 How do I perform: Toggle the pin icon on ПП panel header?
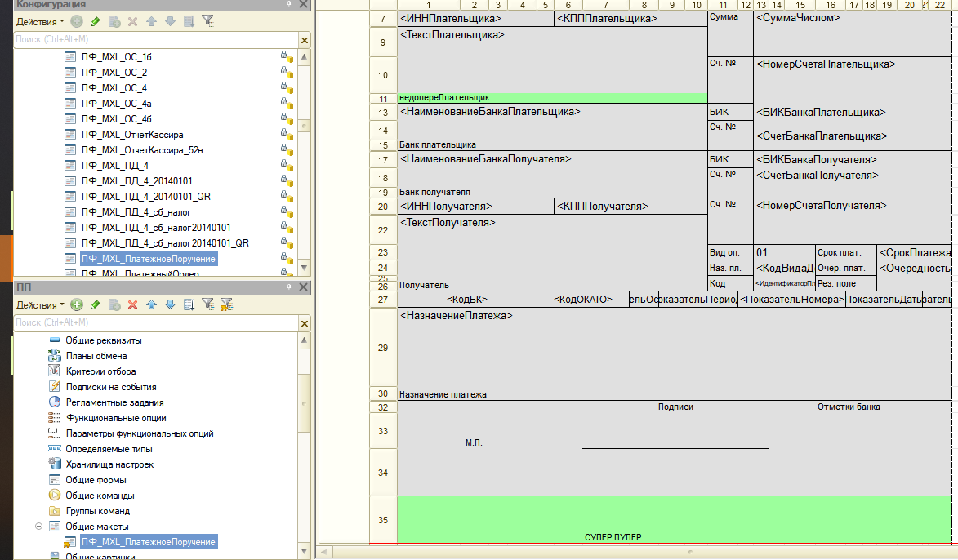(290, 287)
